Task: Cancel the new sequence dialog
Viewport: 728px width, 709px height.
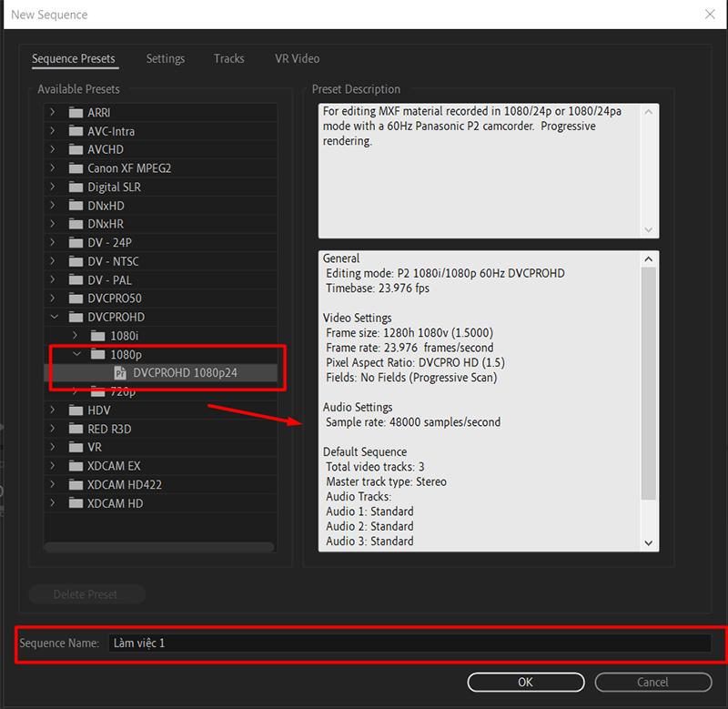Action: point(653,681)
